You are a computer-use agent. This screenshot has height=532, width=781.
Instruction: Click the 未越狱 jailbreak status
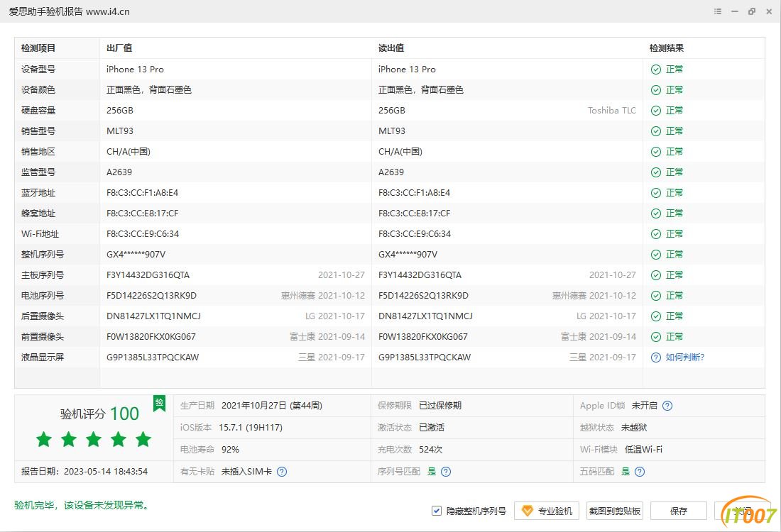(x=634, y=428)
